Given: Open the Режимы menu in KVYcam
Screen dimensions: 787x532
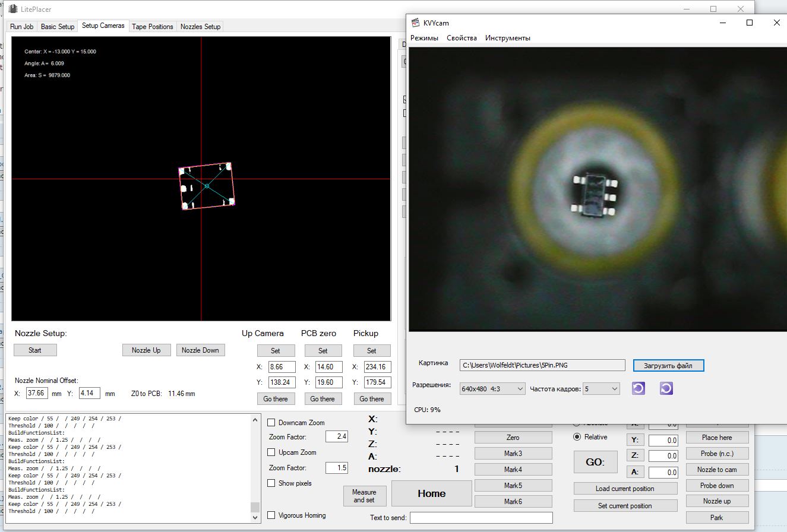Looking at the screenshot, I should point(424,38).
